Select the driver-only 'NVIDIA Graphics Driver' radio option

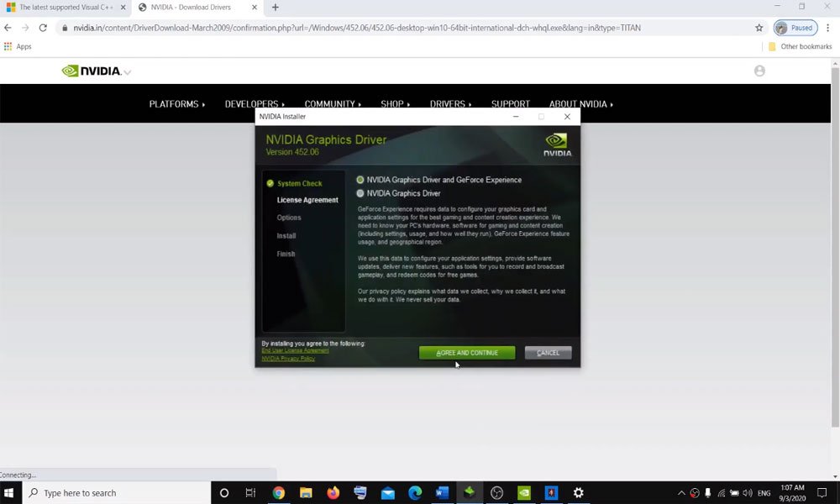[360, 193]
